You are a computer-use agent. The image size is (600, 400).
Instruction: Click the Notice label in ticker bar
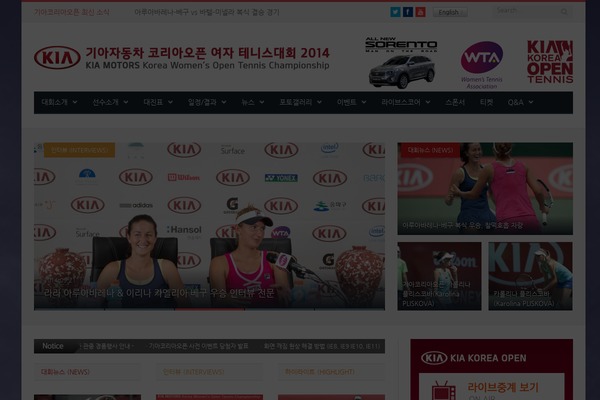tap(53, 346)
